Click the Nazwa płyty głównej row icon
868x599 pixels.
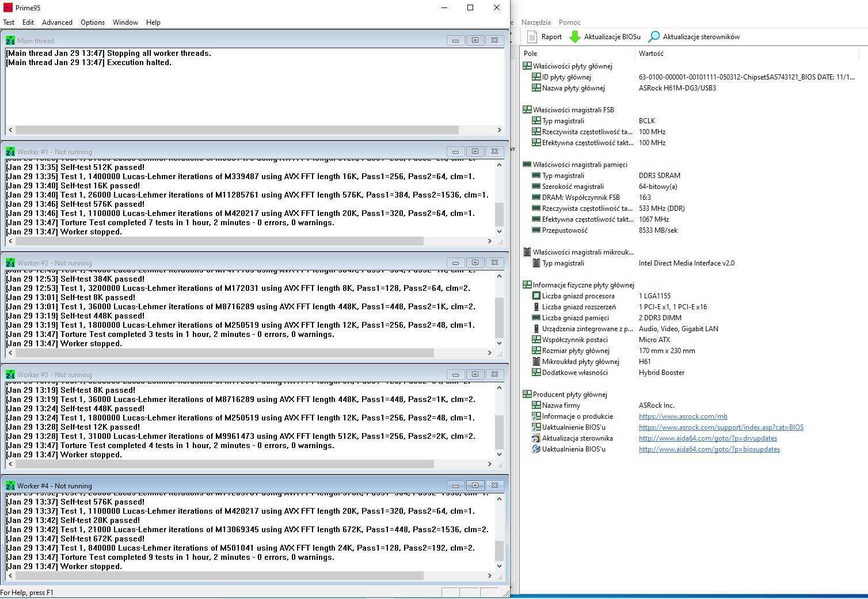point(536,88)
